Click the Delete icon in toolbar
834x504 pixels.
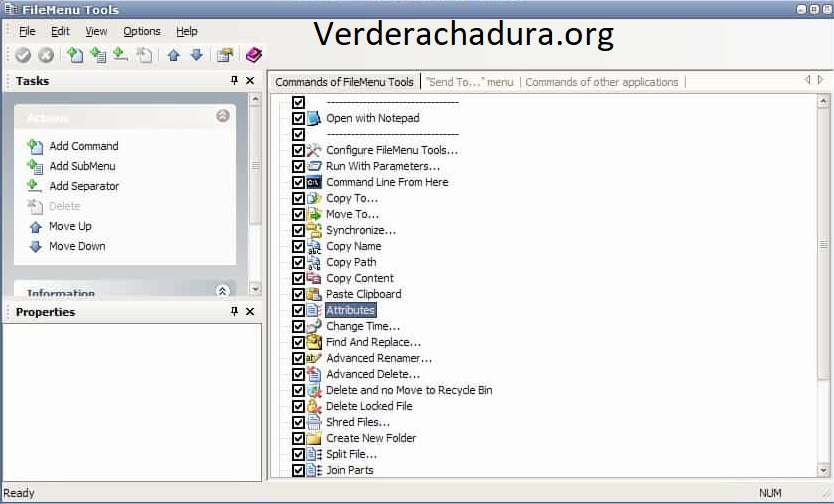tap(144, 55)
